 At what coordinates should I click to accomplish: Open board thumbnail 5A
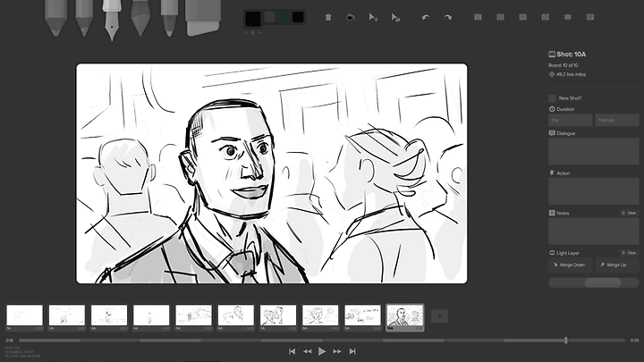(193, 316)
